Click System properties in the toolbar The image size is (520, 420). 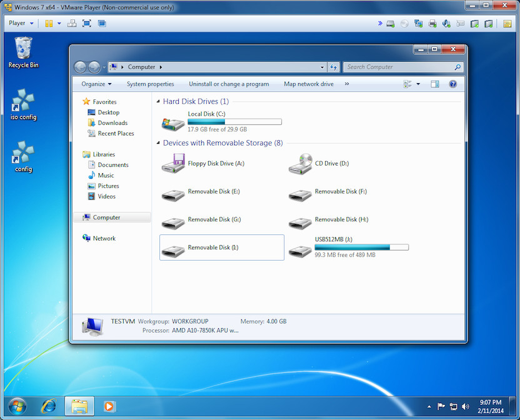[x=150, y=84]
